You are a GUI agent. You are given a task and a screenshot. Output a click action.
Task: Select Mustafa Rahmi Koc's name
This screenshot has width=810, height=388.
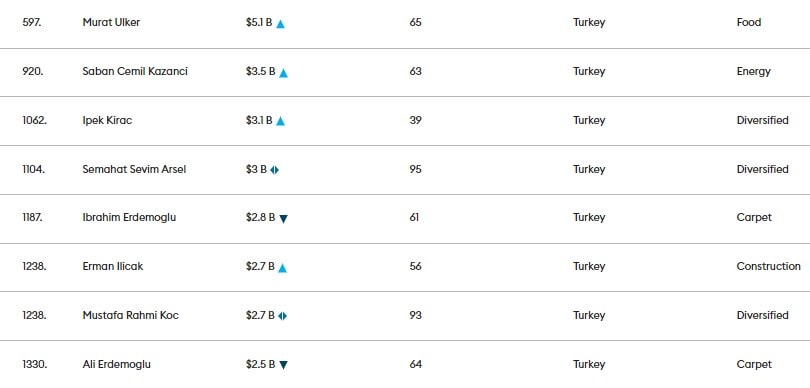pyautogui.click(x=130, y=315)
